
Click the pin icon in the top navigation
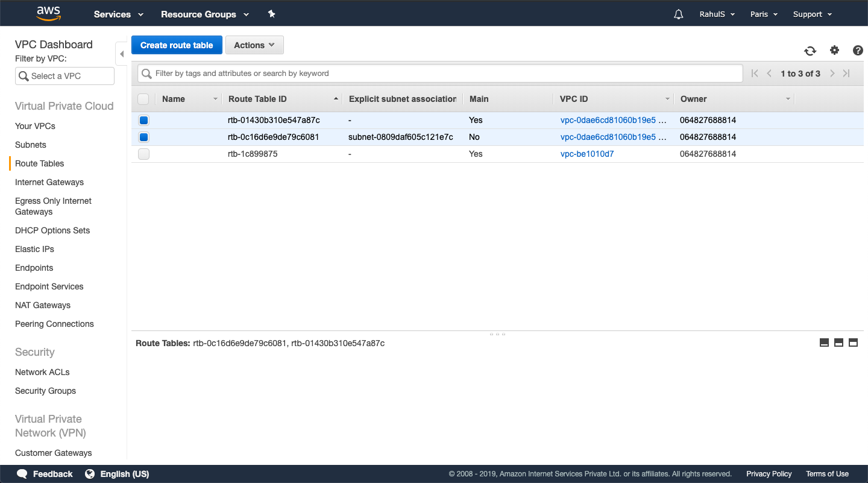coord(271,14)
